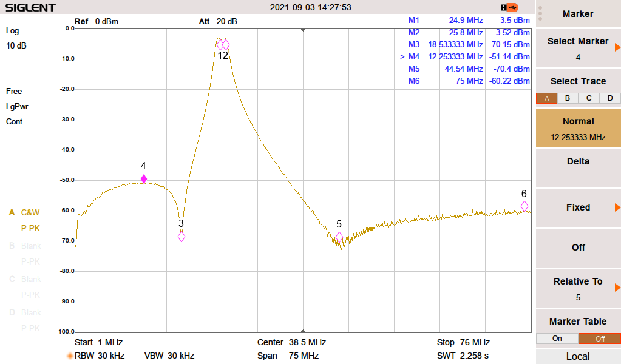
Task: Click the Ref 0 dBm label
Action: coord(97,21)
